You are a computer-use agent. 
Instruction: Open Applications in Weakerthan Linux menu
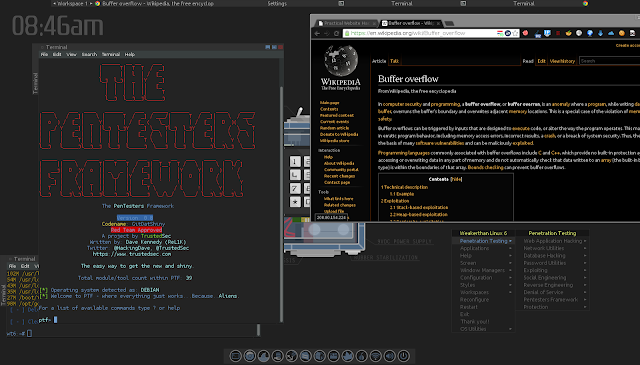pos(483,248)
